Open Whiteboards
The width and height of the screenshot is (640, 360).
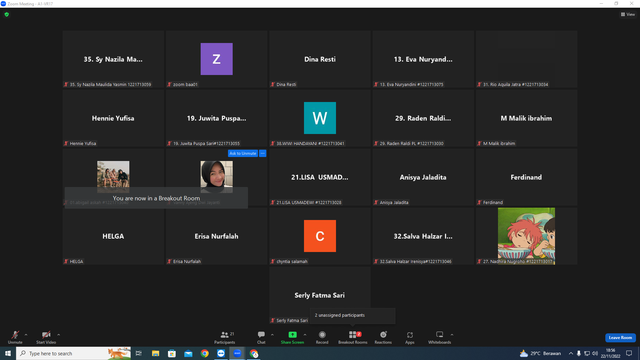tap(439, 337)
